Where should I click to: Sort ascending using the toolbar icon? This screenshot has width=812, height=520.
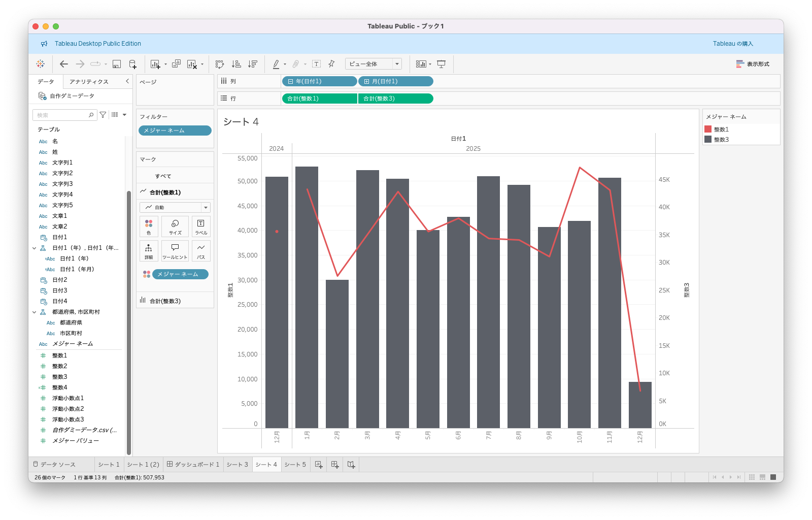[236, 64]
